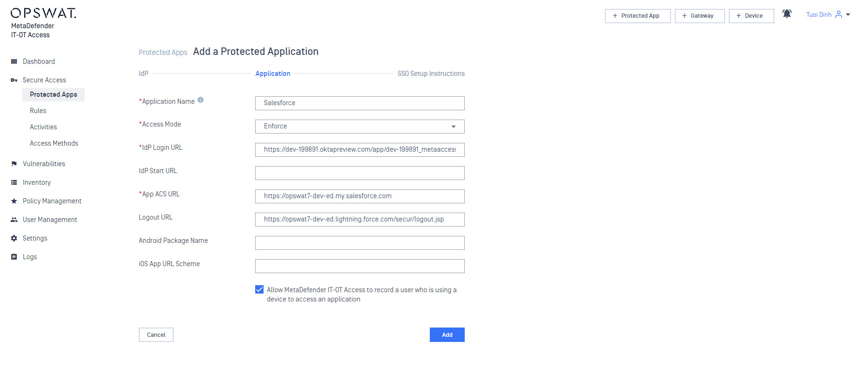The height and width of the screenshot is (368, 868).
Task: Focus the App ACS URL field
Action: click(359, 196)
